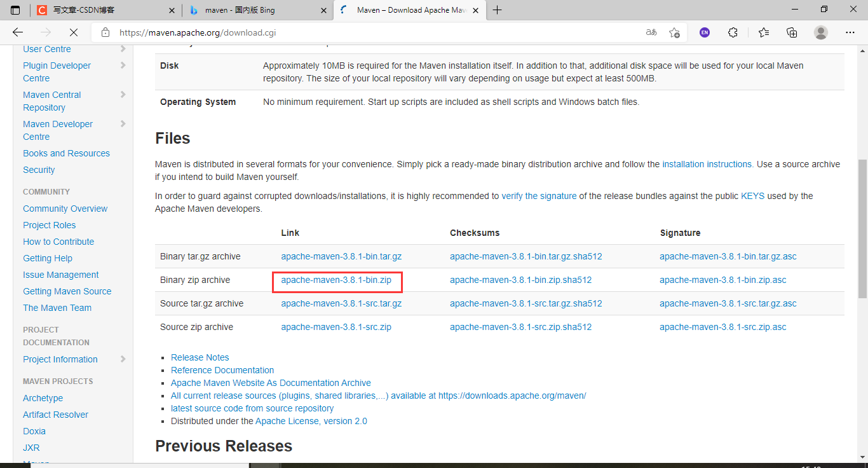Open a new browser tab
Screen dimensions: 868x468
pos(497,10)
